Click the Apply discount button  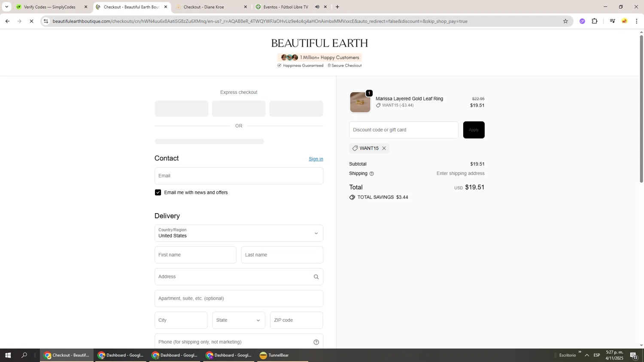tap(474, 130)
